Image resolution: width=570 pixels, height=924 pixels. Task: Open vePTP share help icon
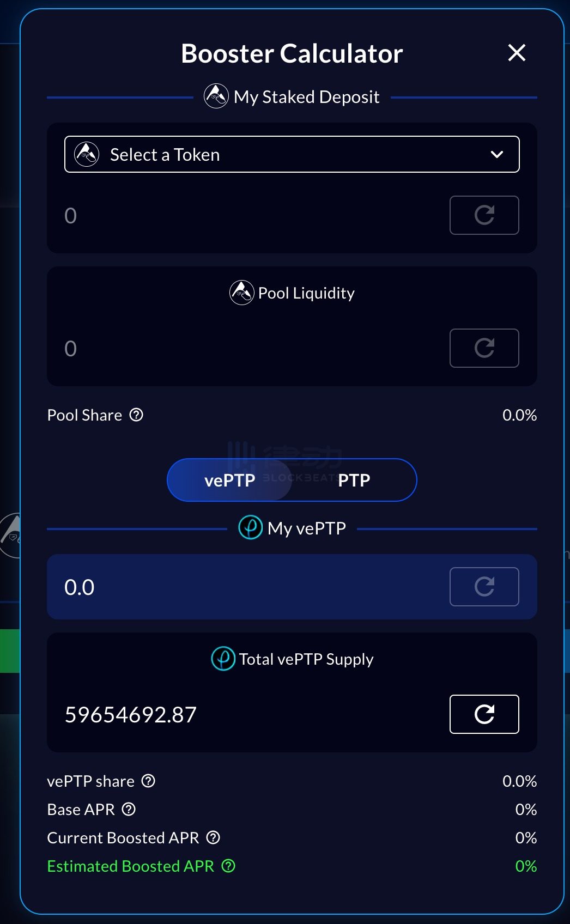point(148,781)
